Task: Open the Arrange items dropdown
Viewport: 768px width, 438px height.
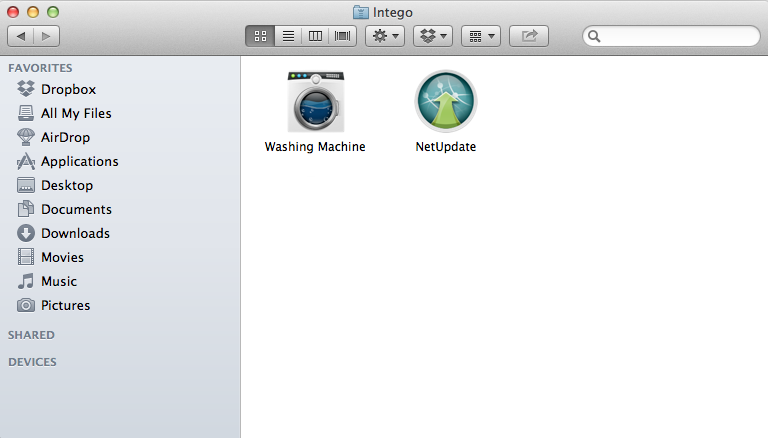Action: point(481,36)
